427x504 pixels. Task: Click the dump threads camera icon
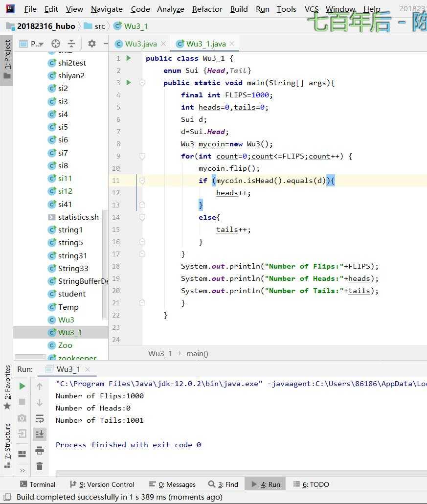tap(22, 418)
